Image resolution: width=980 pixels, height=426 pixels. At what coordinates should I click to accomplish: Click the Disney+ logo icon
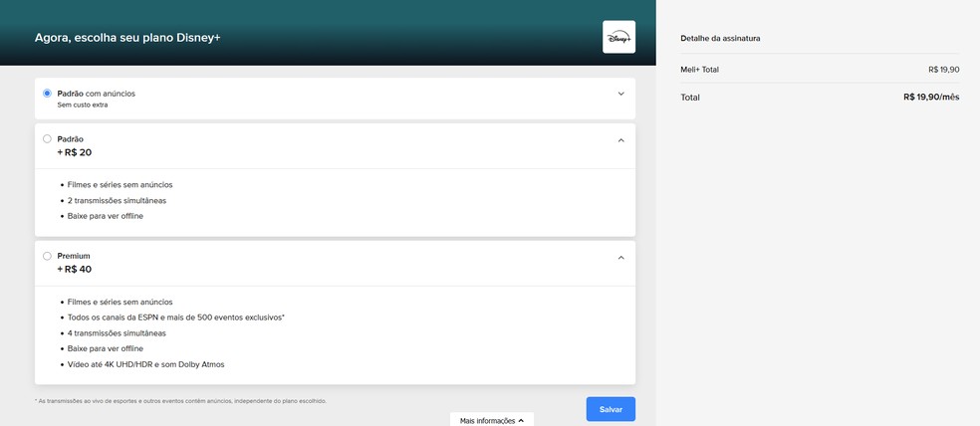pos(618,37)
